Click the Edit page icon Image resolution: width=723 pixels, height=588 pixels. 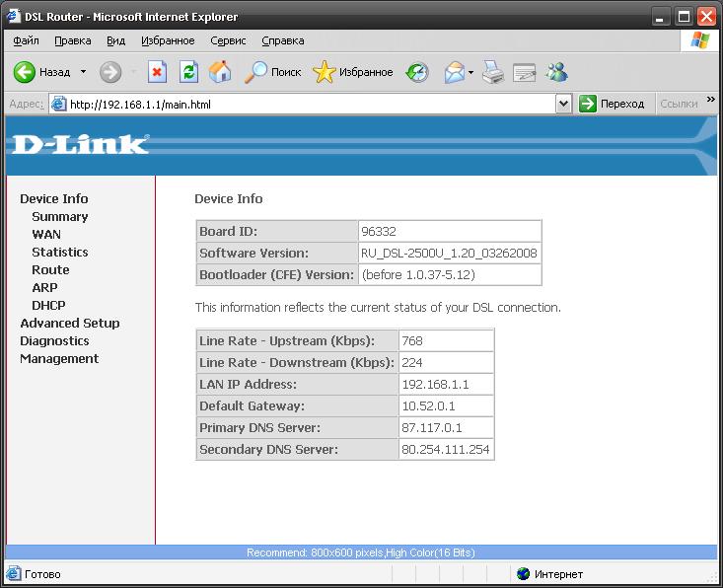pyautogui.click(x=525, y=72)
